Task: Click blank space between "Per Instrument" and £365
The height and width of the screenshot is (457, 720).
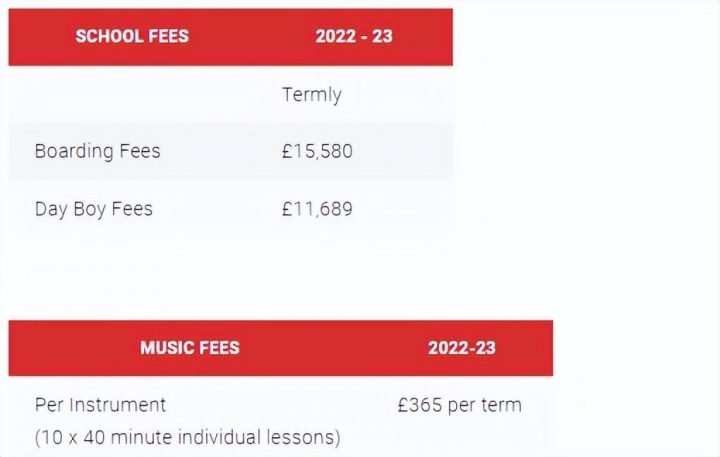Action: pyautogui.click(x=280, y=405)
